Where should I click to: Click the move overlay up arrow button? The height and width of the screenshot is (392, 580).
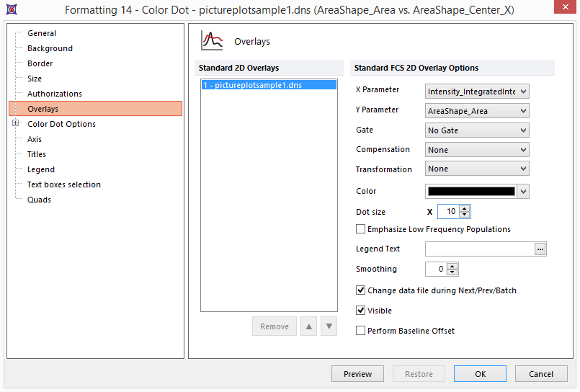[309, 326]
